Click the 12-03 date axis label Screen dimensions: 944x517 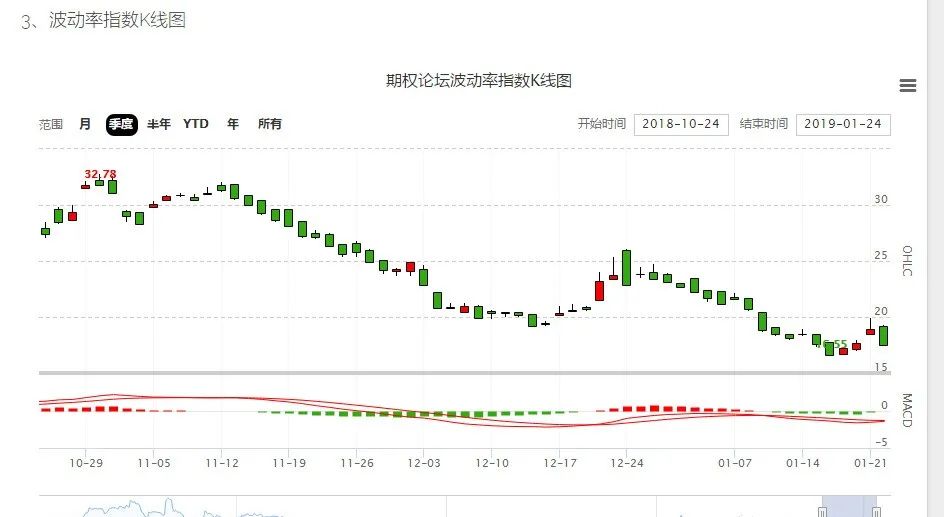click(424, 463)
